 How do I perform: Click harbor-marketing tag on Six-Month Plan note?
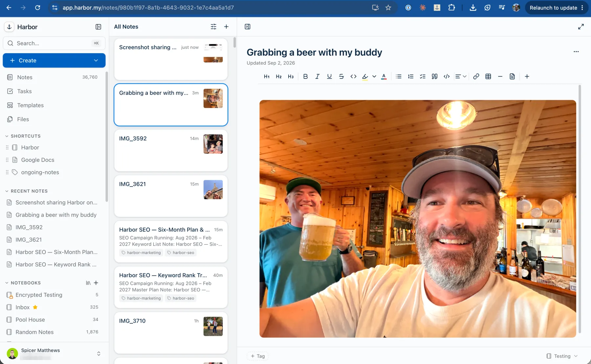tap(141, 253)
